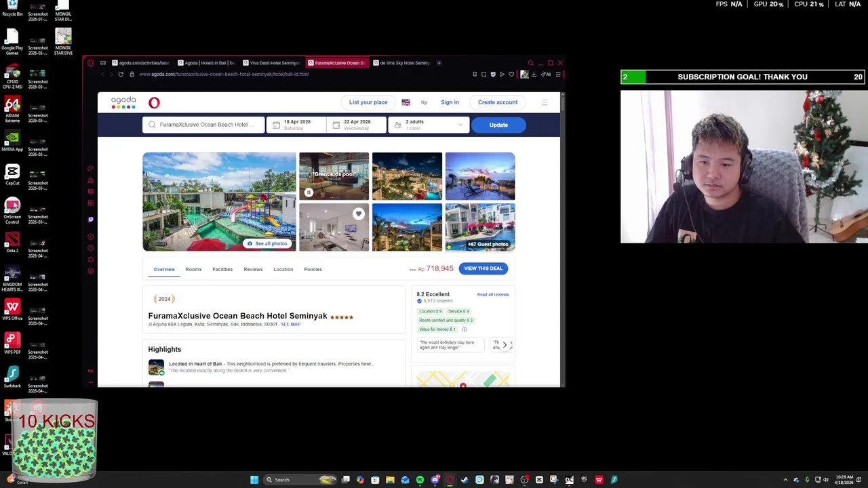Pause the kids pool photo slideshow

click(x=309, y=192)
